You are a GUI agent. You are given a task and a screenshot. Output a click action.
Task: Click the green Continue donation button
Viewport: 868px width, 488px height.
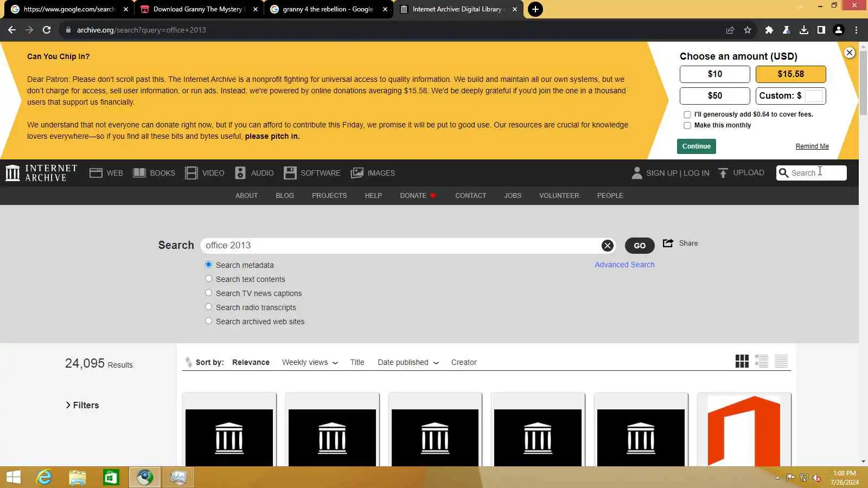[697, 146]
